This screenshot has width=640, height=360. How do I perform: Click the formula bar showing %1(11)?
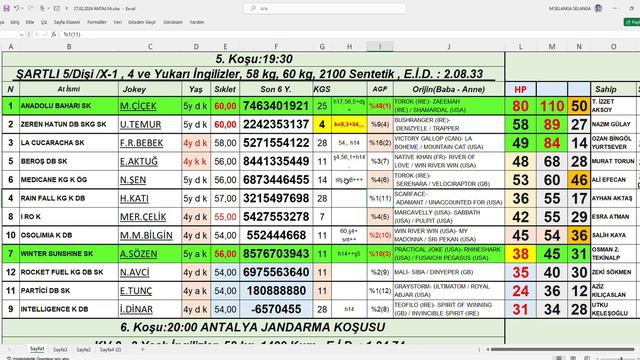pyautogui.click(x=349, y=35)
